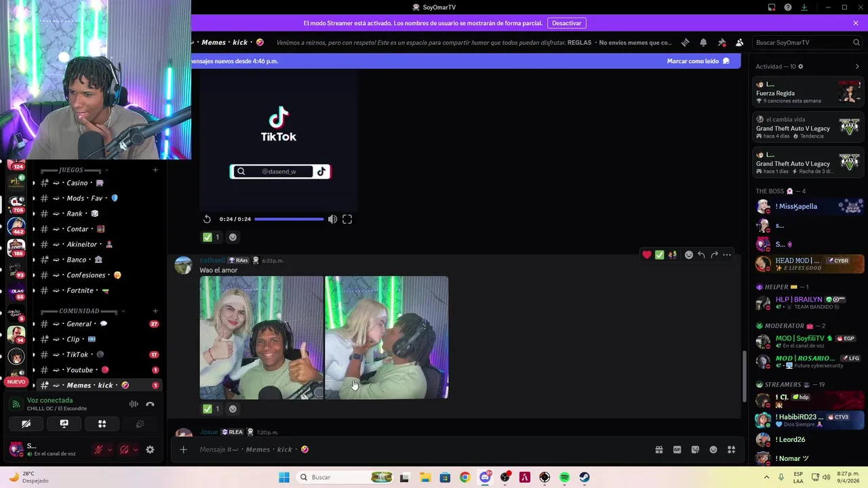The width and height of the screenshot is (868, 488).
Task: Expand the Actividad panel arrow
Action: [857, 66]
